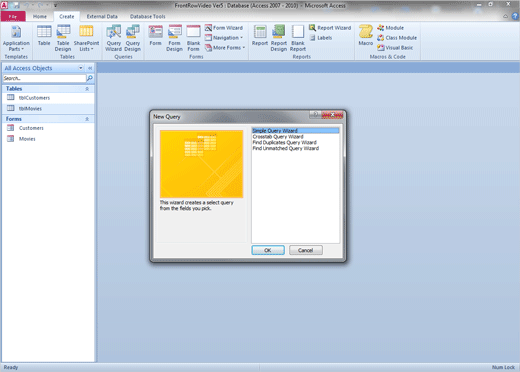This screenshot has width=520, height=372.
Task: Open Table Design view
Action: pos(63,39)
